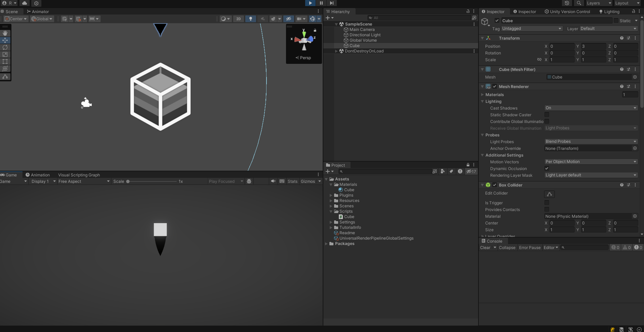Viewport: 644px width, 332px height.
Task: Open the global search magnifier icon
Action: coord(579,3)
